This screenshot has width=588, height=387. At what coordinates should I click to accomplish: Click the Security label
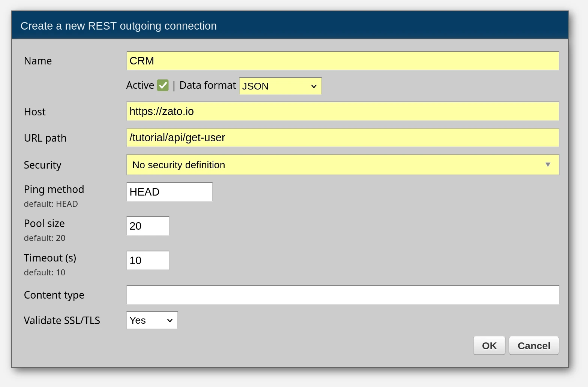pyautogui.click(x=42, y=165)
